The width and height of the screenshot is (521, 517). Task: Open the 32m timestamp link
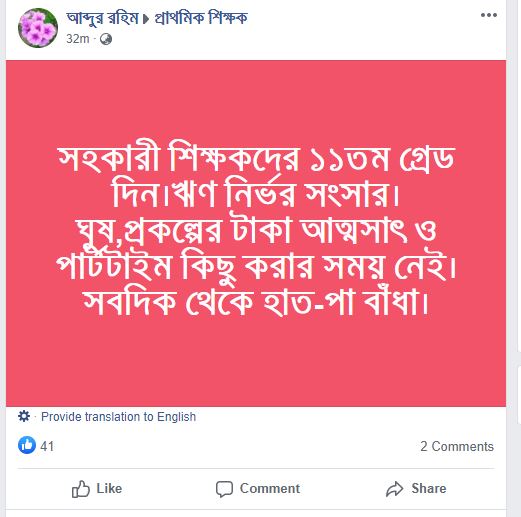[78, 39]
